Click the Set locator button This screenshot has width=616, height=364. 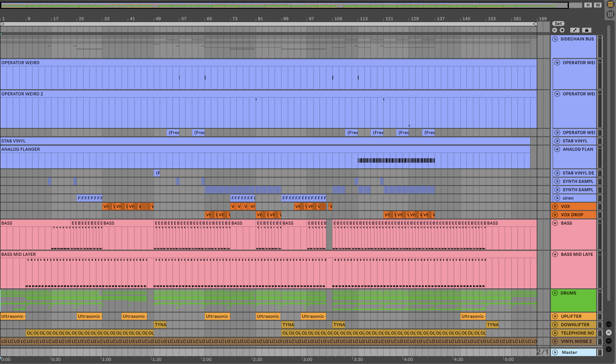click(558, 24)
